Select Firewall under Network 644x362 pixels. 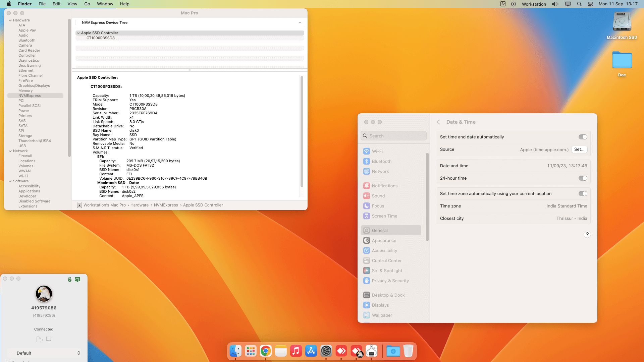tap(25, 156)
